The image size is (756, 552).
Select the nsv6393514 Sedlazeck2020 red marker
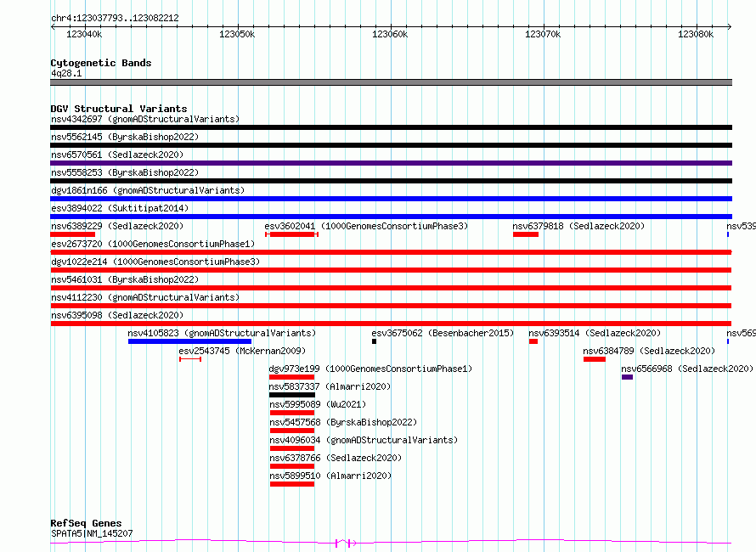(533, 341)
